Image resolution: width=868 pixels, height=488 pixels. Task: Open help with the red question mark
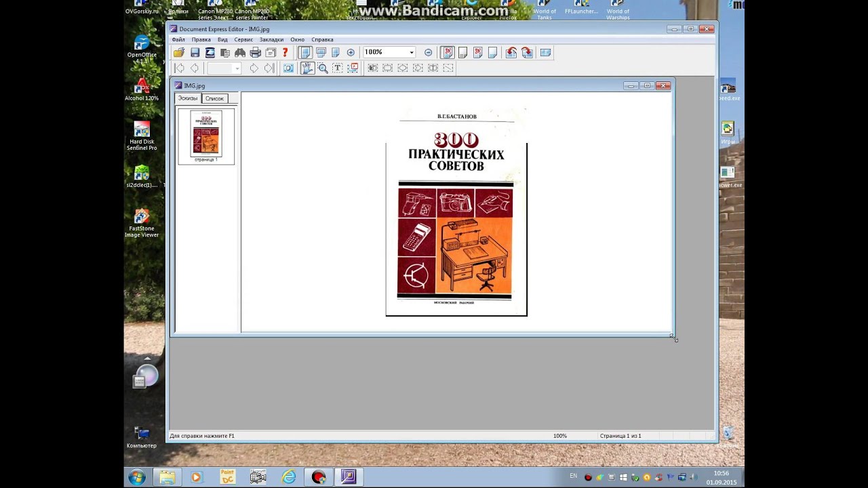(x=285, y=52)
